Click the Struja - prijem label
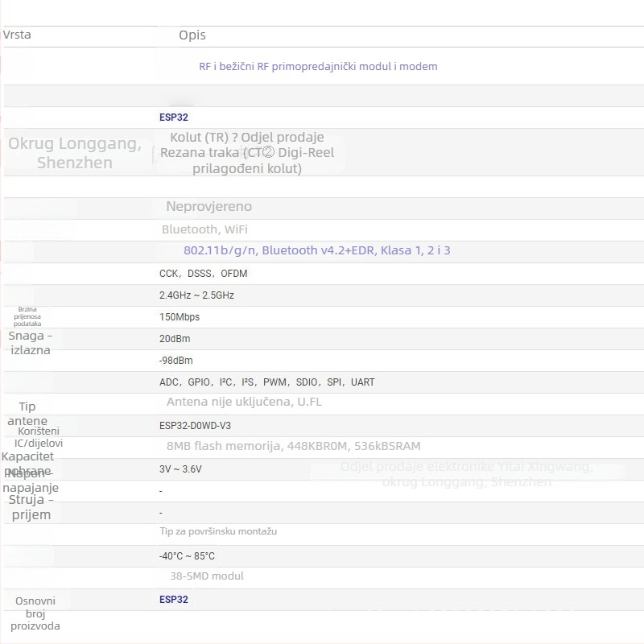This screenshot has height=644, width=644. 31,507
